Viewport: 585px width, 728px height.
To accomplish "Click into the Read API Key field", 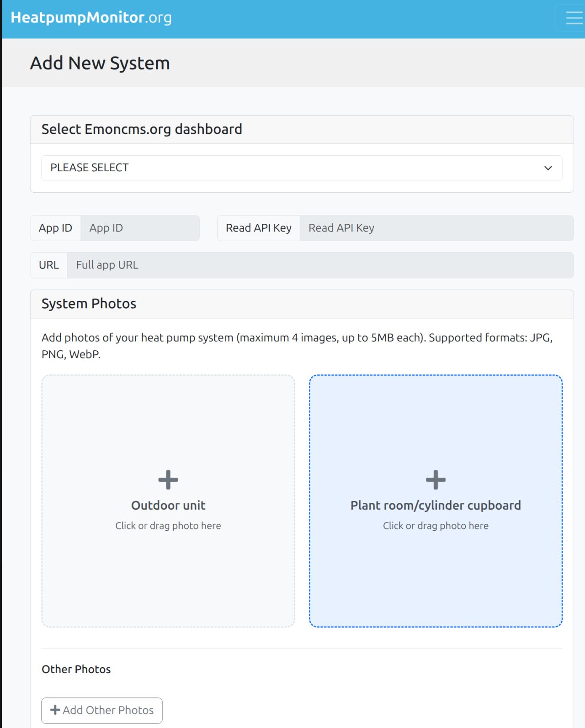I will click(436, 228).
